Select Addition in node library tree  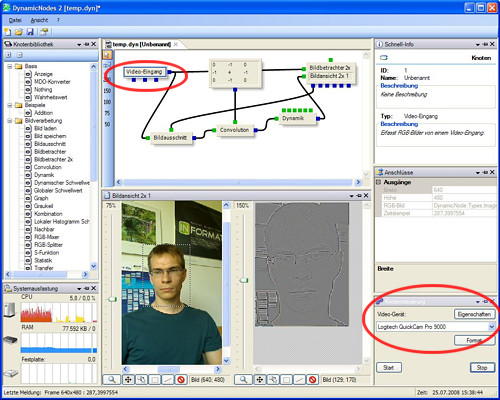point(43,113)
